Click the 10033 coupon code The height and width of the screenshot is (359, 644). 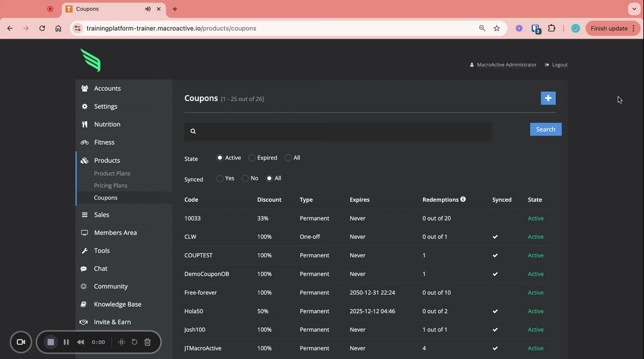[192, 218]
